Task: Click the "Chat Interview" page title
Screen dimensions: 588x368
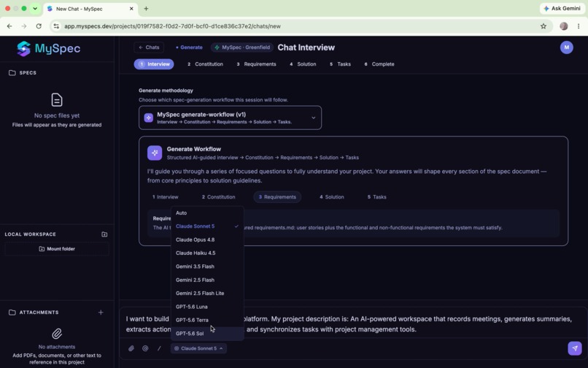Action: tap(306, 47)
